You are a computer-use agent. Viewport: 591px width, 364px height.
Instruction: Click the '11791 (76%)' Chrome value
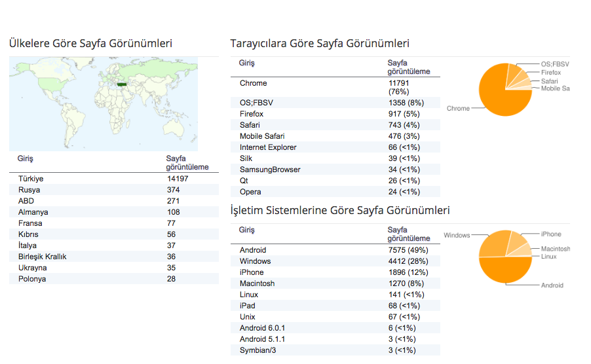pyautogui.click(x=399, y=87)
